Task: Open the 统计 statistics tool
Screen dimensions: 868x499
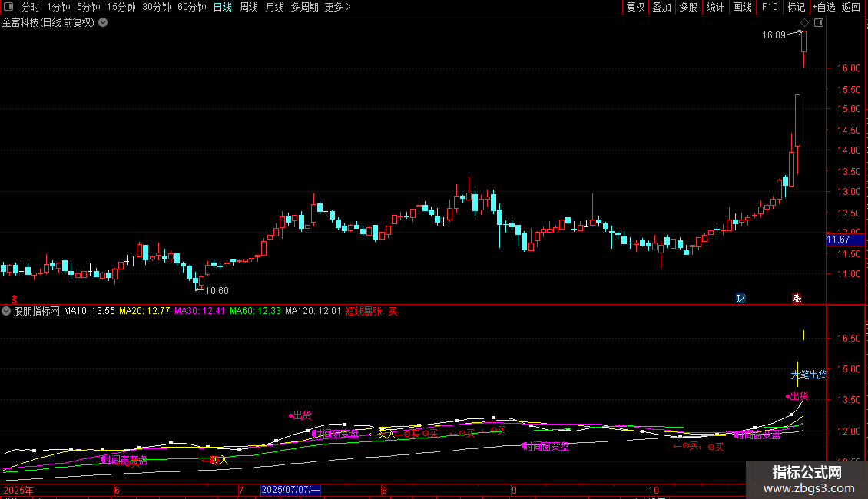Action: [714, 7]
